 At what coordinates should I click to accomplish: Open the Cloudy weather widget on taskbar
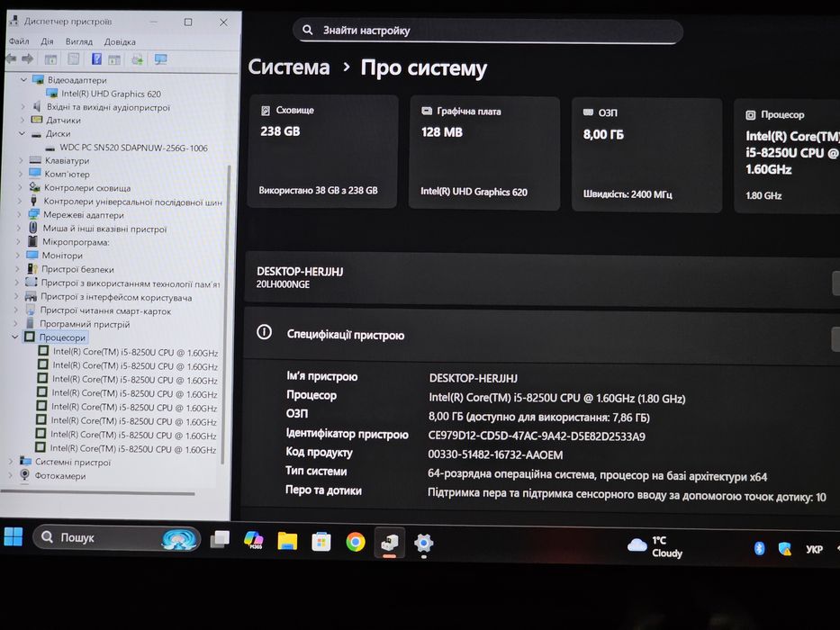[x=655, y=546]
